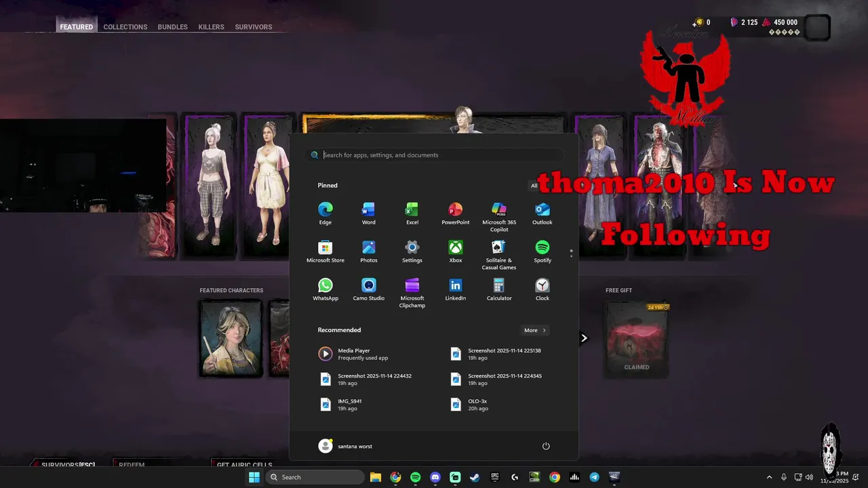Open Settings from pinned apps

tap(412, 251)
